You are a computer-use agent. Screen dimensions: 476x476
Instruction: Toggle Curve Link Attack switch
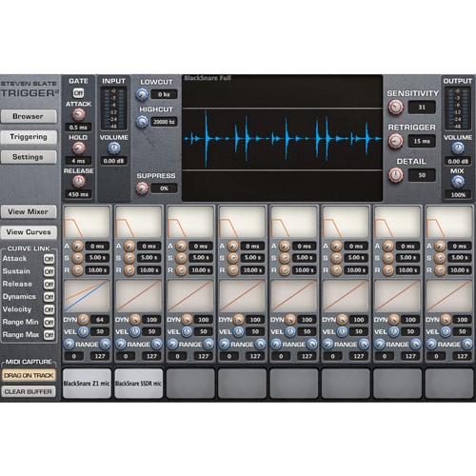click(49, 259)
